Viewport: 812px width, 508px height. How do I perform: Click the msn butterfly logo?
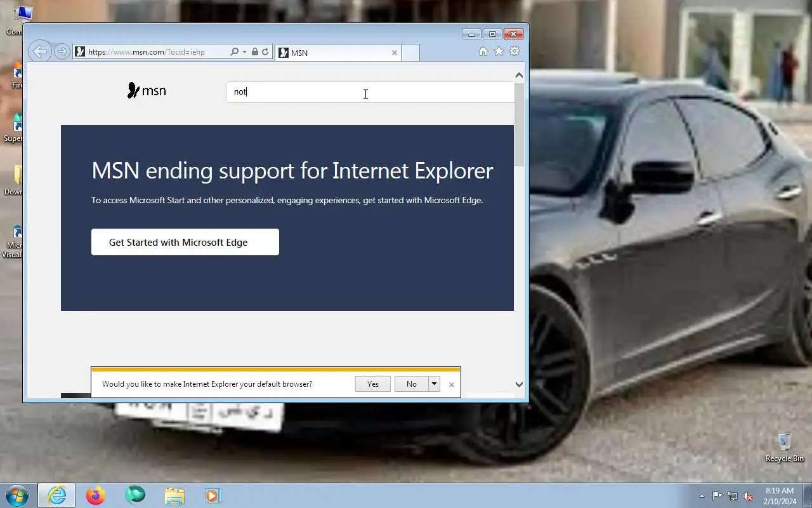147,91
